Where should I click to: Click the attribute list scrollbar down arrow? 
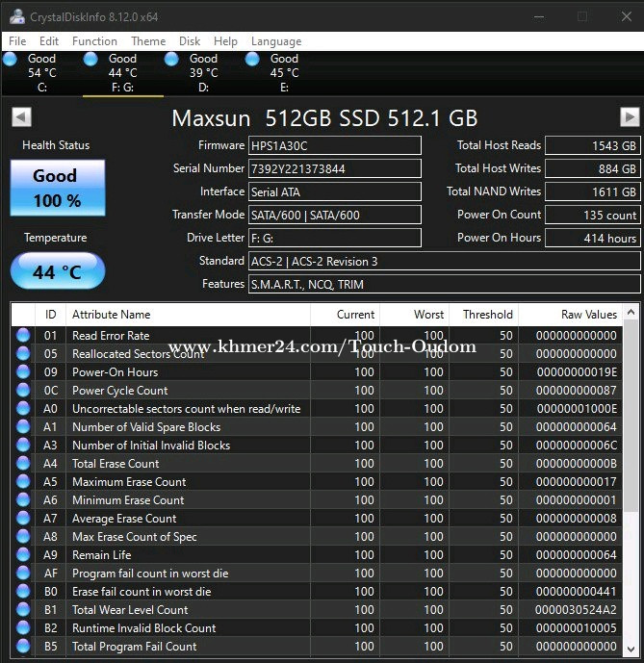point(631,649)
